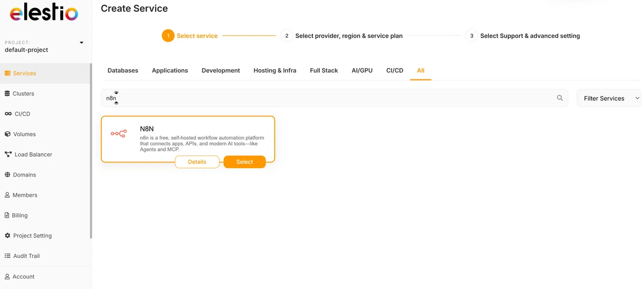Image resolution: width=644 pixels, height=289 pixels.
Task: Click step 2 Select provider, region & service plan
Action: [342, 36]
